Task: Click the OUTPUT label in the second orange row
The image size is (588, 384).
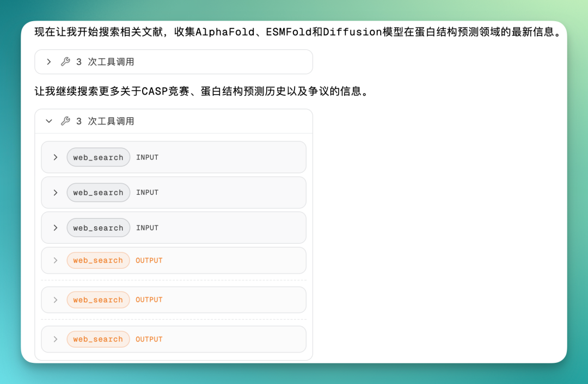Action: pos(149,300)
